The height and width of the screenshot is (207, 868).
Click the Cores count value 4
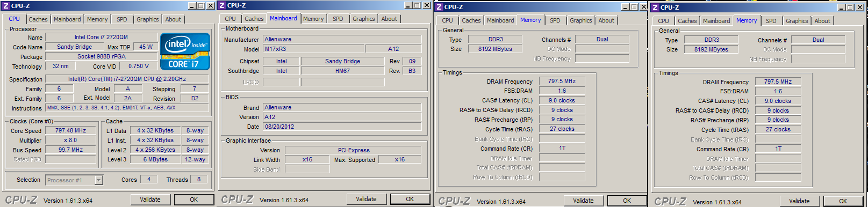coord(149,179)
